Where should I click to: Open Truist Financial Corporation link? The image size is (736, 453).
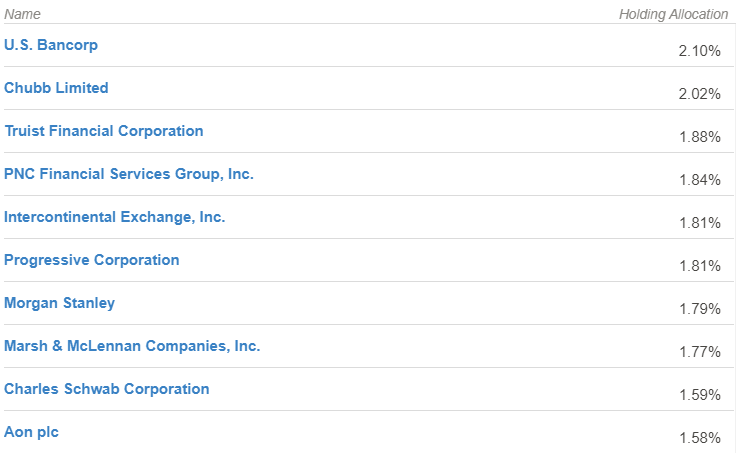point(104,131)
